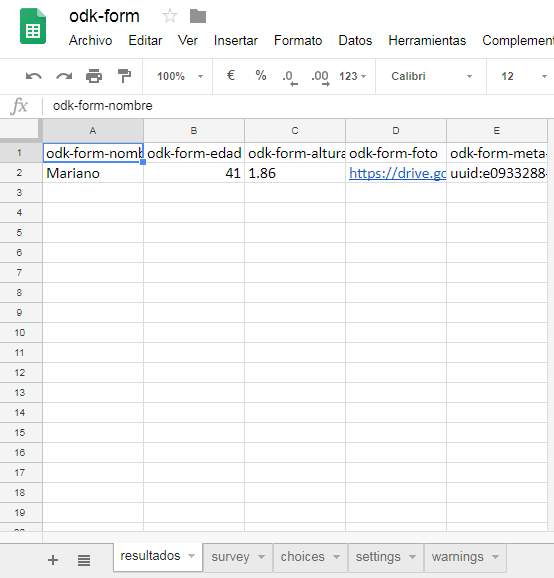Open the zoom 100% dropdown

[180, 76]
